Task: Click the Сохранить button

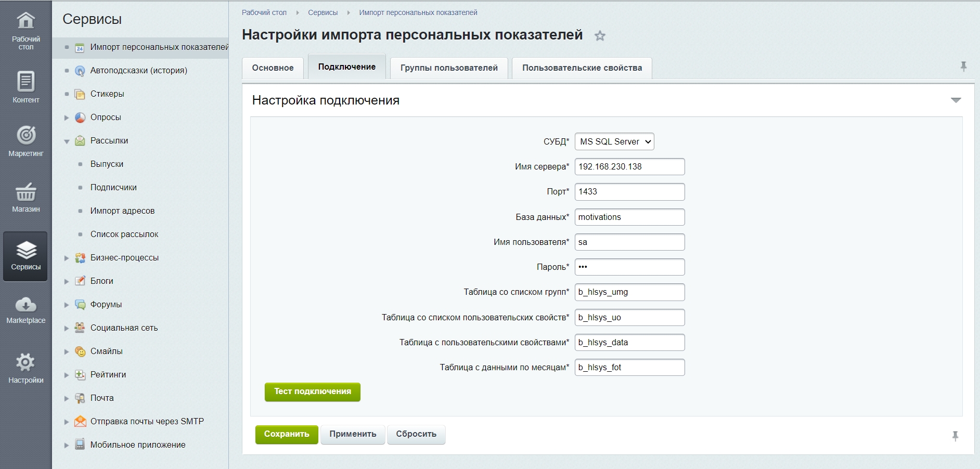Action: 287,434
